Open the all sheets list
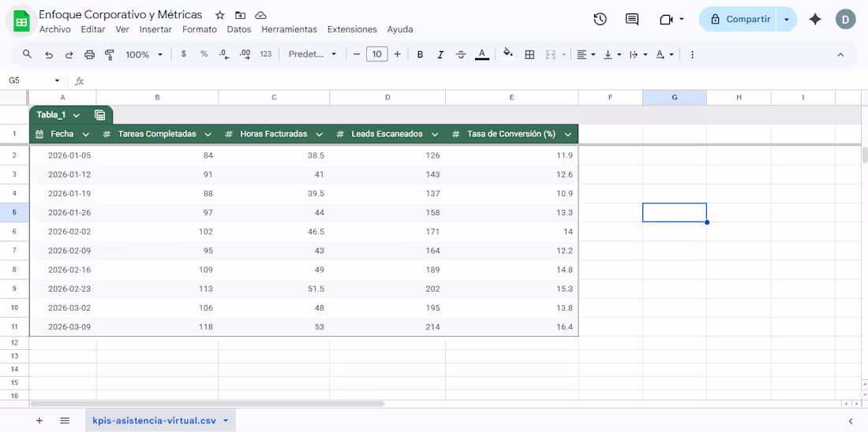This screenshot has width=868, height=432. 65,420
